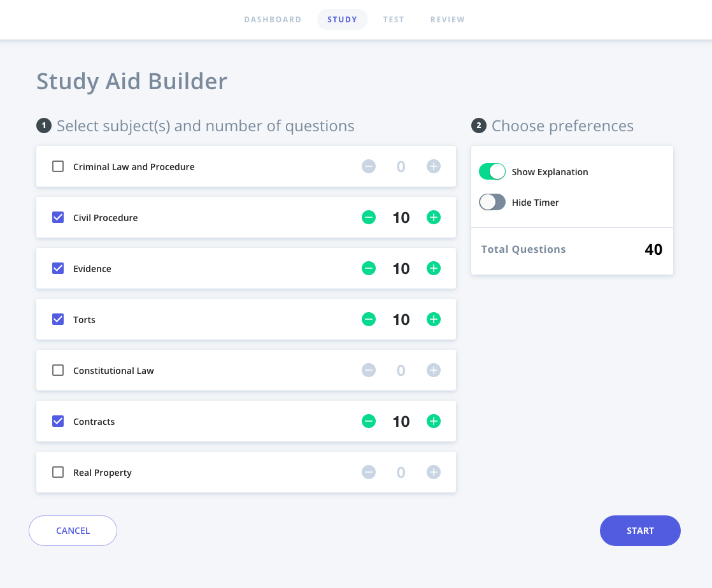Screen dimensions: 712x588
Task: Click plus icon for Evidence
Action: click(434, 269)
